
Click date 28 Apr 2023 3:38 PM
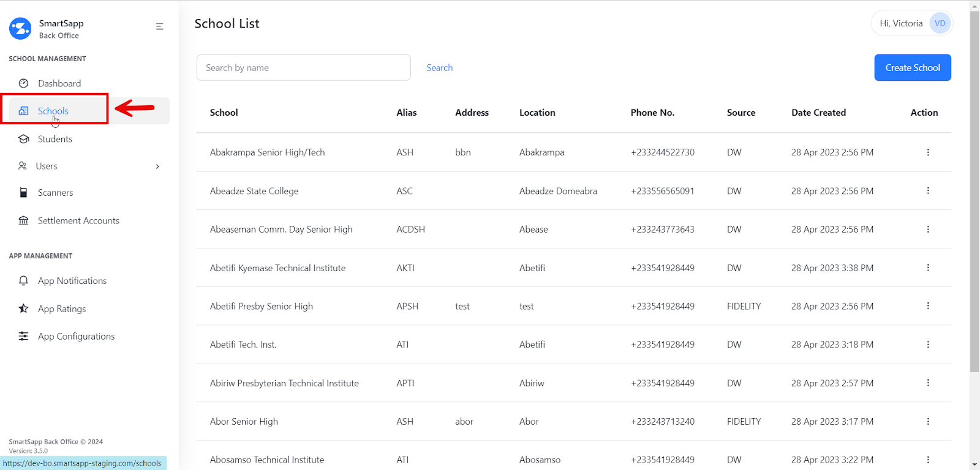pos(832,268)
